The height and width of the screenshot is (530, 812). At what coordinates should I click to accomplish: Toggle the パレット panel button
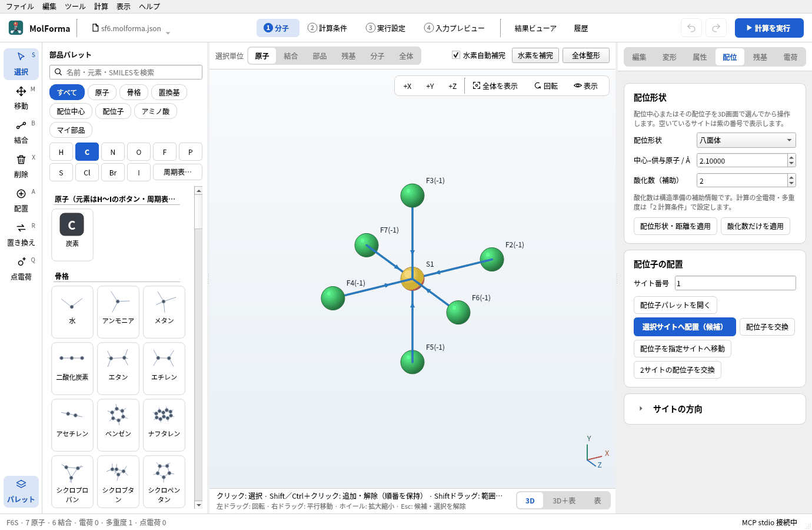click(21, 491)
